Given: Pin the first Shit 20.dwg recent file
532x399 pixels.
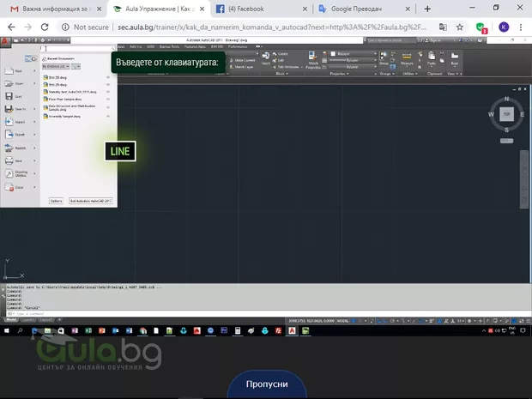Looking at the screenshot, I should pos(108,77).
